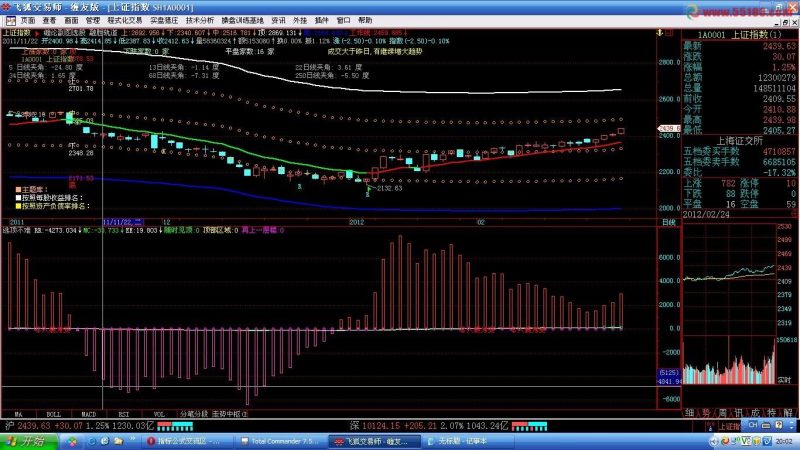Viewport: 800px width, 450px height.
Task: Click the 深 index quote in status bar
Action: tap(429, 426)
